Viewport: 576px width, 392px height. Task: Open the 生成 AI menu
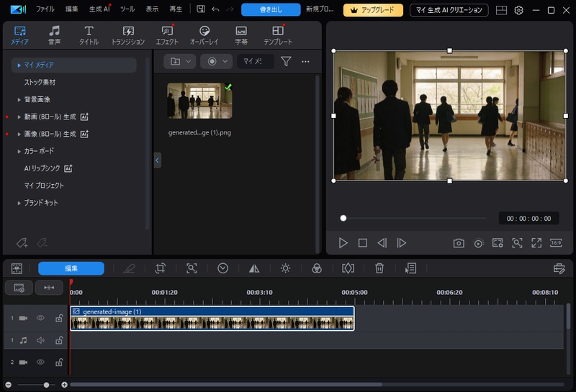click(99, 9)
